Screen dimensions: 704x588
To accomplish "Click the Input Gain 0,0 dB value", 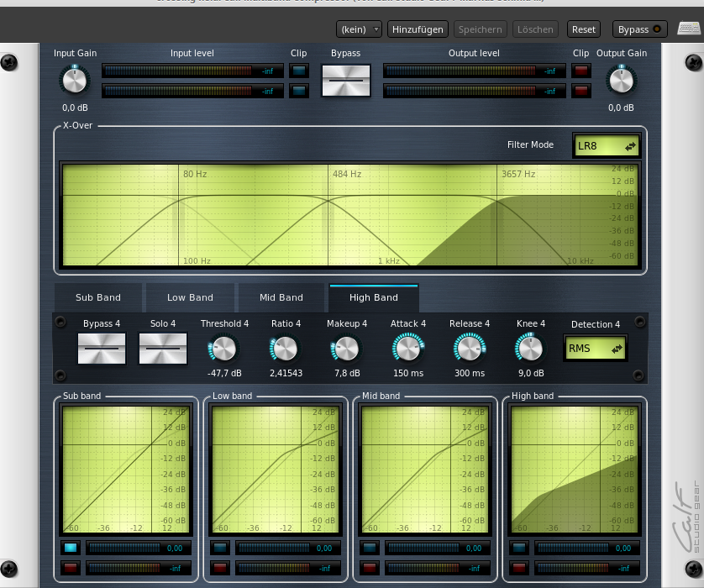I will point(75,108).
